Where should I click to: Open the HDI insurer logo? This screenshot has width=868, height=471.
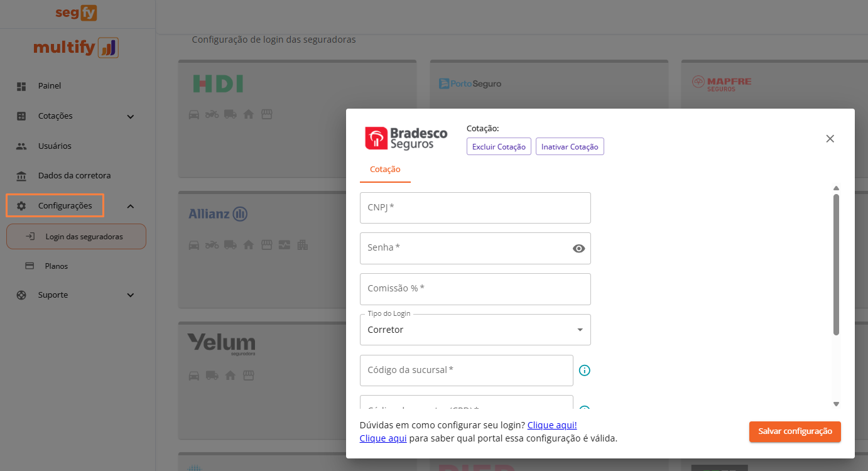pos(218,84)
